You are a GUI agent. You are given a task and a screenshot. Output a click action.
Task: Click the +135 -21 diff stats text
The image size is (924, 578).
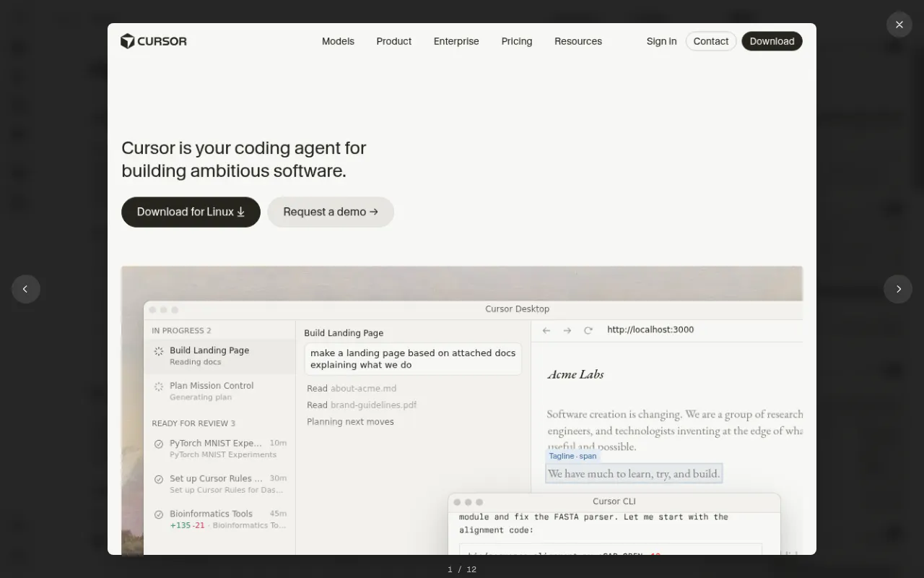point(187,525)
